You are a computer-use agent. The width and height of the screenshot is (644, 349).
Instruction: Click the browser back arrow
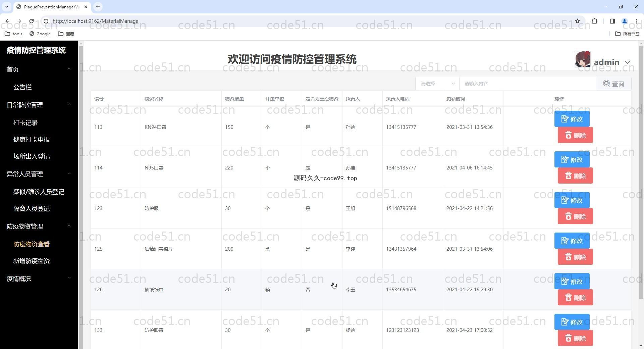click(x=7, y=21)
